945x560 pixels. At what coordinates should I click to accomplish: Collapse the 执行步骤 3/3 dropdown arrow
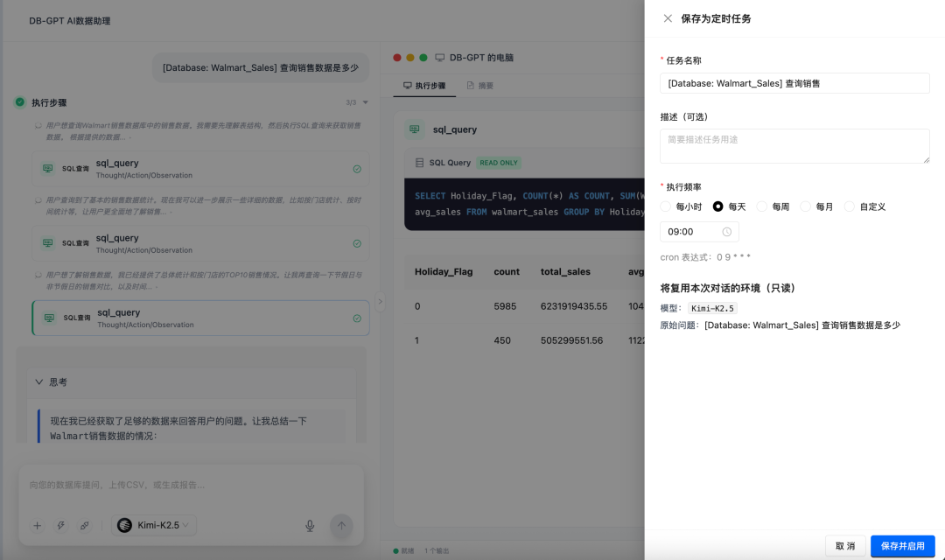[365, 102]
